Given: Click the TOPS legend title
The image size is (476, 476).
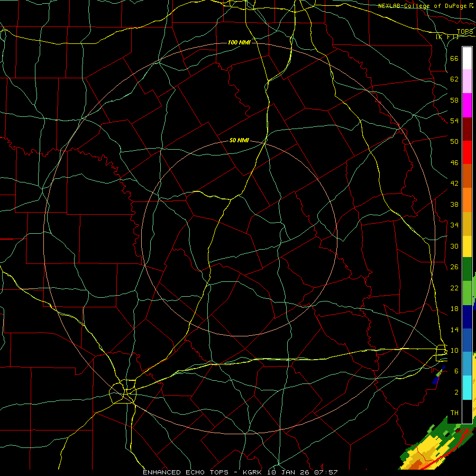Looking at the screenshot, I should 465,32.
